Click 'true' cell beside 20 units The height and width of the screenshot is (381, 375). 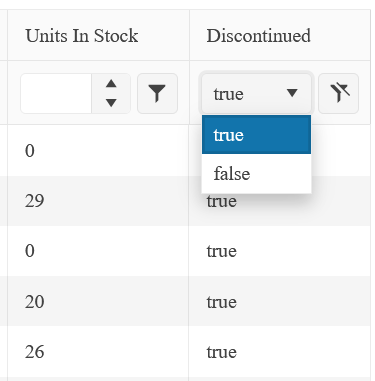click(280, 301)
